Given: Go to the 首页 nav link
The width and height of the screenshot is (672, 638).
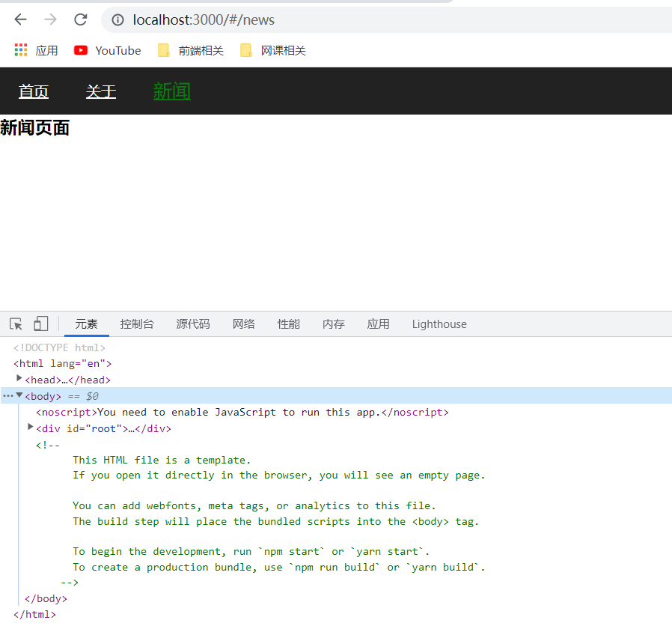Looking at the screenshot, I should [x=34, y=91].
